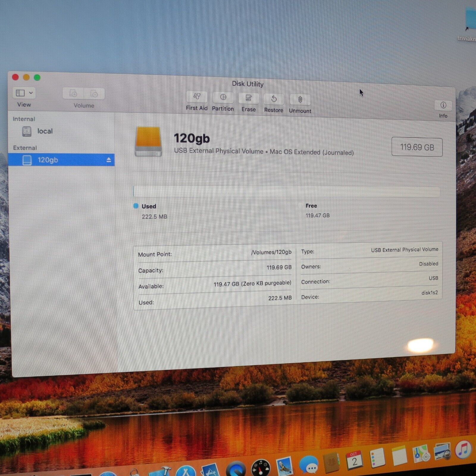Screen dimensions: 476x476
Task: Click the Owners value Disabled
Action: (428, 264)
